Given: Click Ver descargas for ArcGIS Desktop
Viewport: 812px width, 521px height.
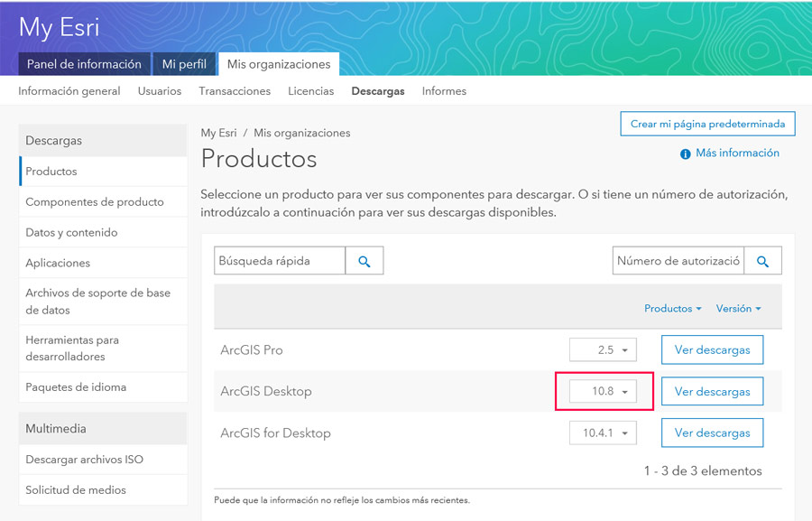Looking at the screenshot, I should point(712,391).
